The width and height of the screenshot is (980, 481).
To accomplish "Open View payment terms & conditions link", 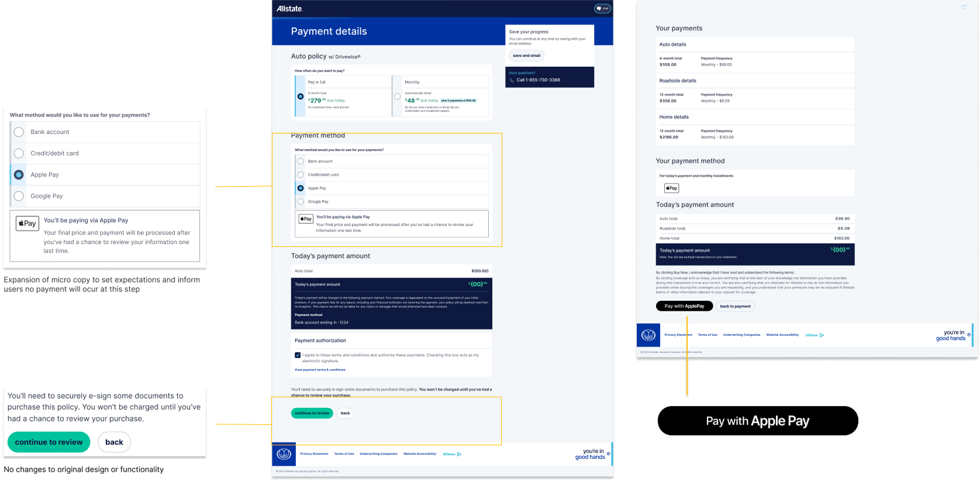I will pos(320,370).
